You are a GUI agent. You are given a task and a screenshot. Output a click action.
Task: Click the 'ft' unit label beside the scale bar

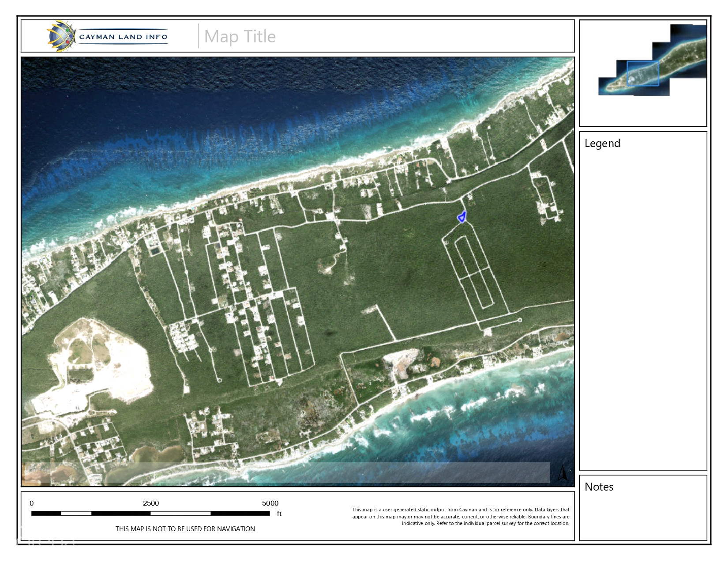tap(278, 514)
